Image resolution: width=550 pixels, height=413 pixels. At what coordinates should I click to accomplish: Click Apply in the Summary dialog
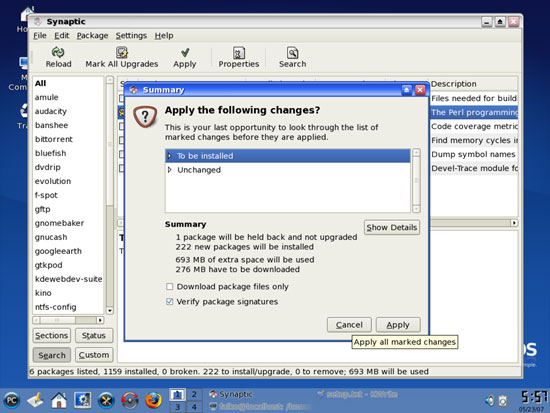pos(398,325)
